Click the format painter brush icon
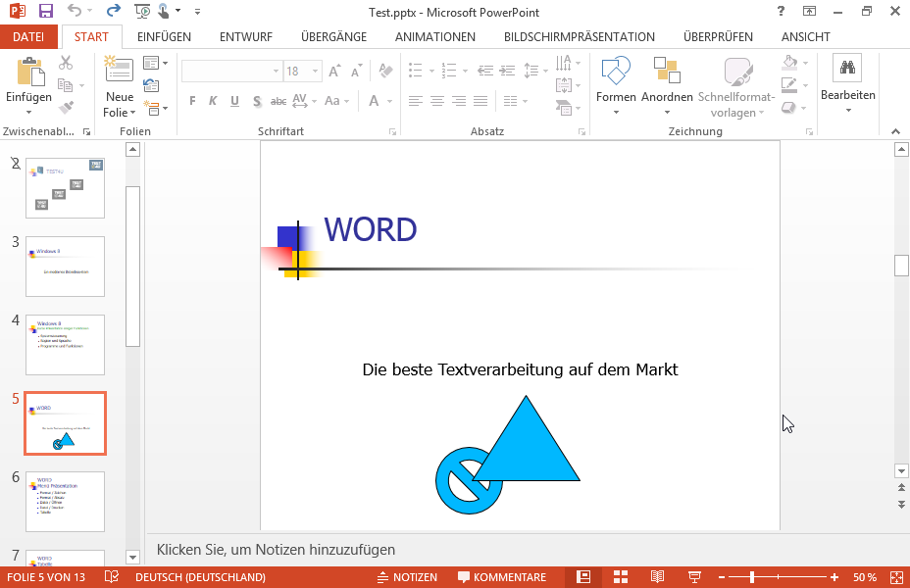This screenshot has width=910, height=588. coord(66,108)
